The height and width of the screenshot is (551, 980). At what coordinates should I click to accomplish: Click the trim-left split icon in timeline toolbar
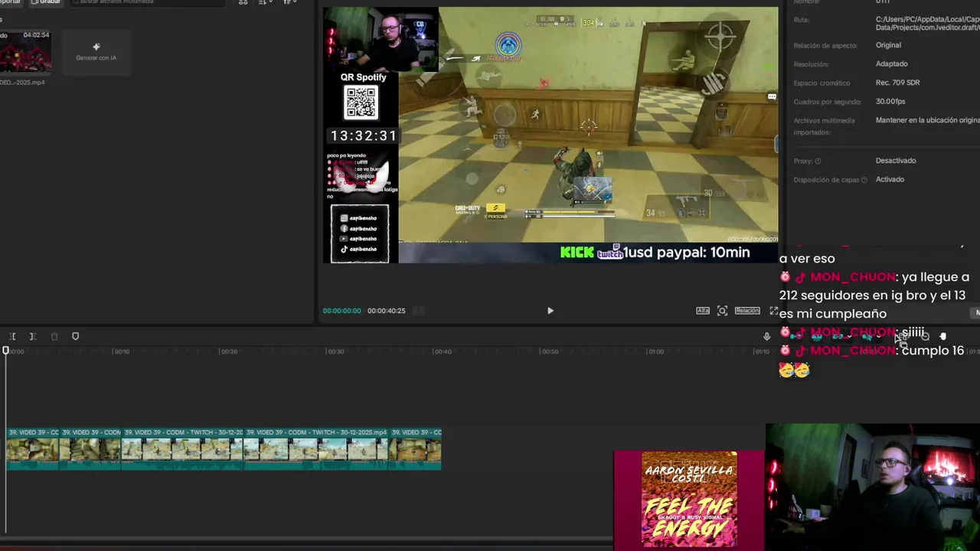12,337
